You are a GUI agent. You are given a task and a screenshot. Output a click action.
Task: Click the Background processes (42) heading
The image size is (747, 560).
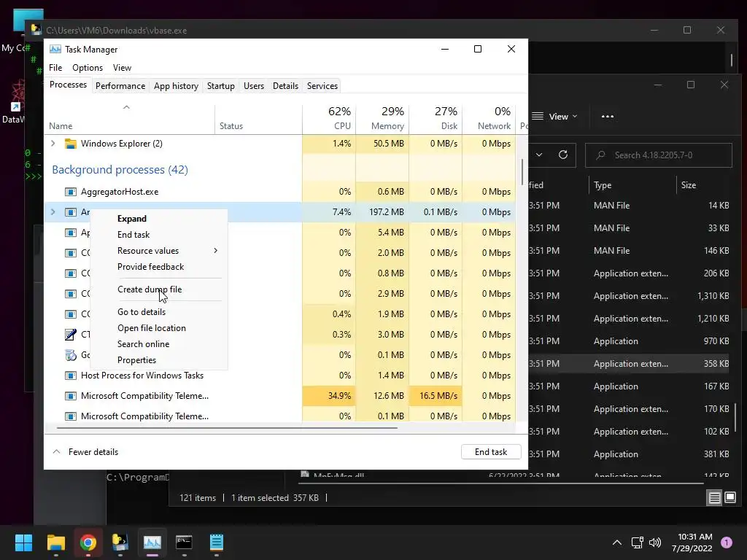click(120, 169)
